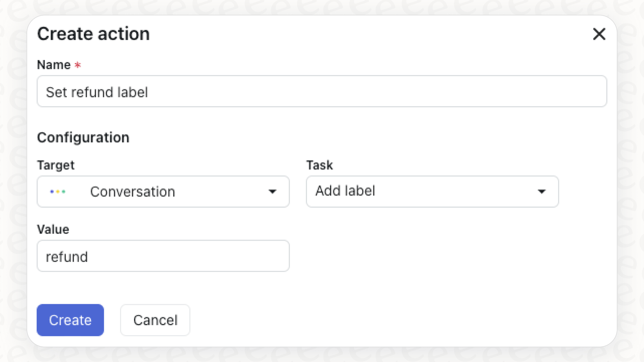
Task: Click the X close icon on the dialog
Action: pos(599,34)
